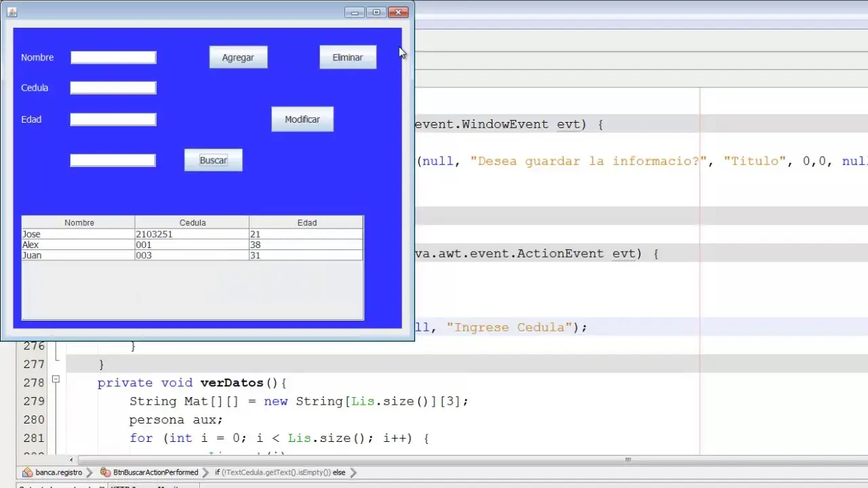Select the age cell 21

tap(307, 234)
